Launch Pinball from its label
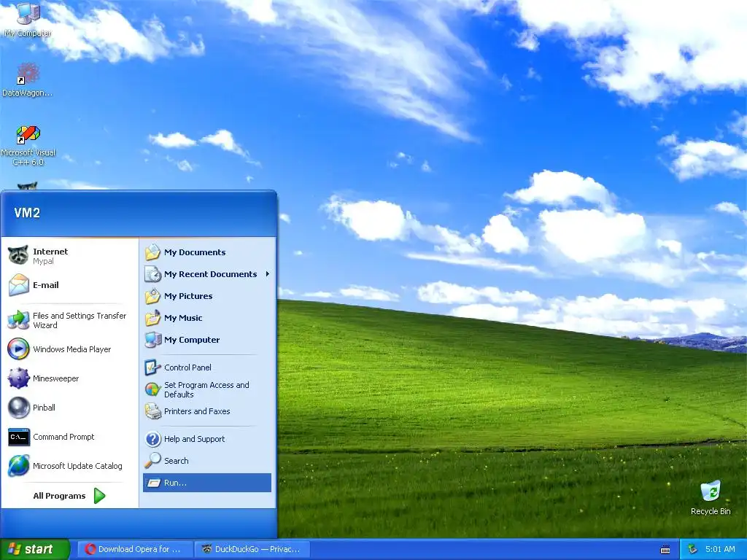 [x=44, y=408]
